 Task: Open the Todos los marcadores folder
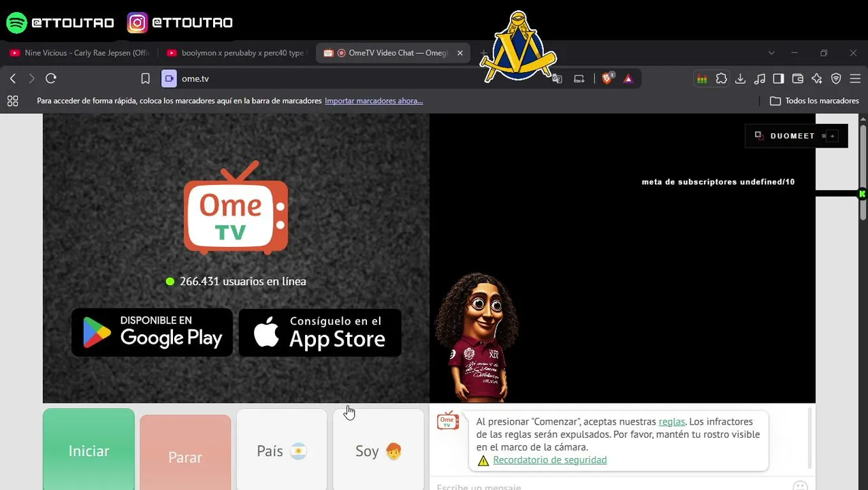click(814, 101)
